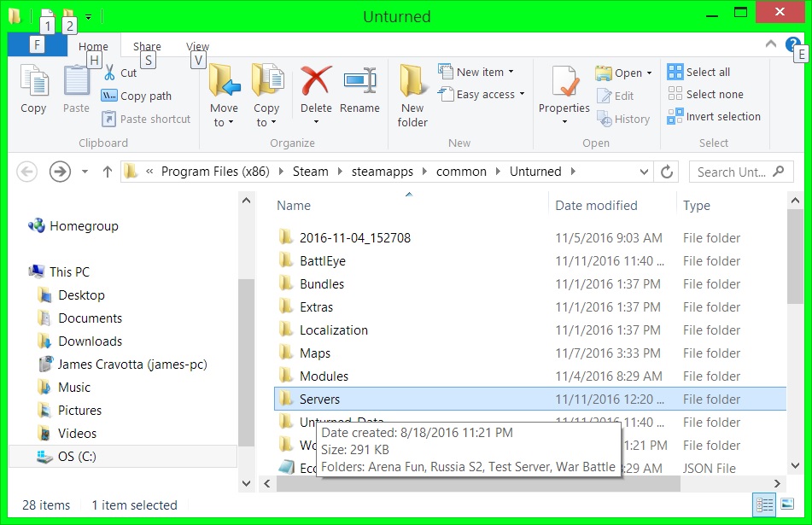Click the Search Unturned box
The width and height of the screenshot is (812, 525).
tap(741, 172)
